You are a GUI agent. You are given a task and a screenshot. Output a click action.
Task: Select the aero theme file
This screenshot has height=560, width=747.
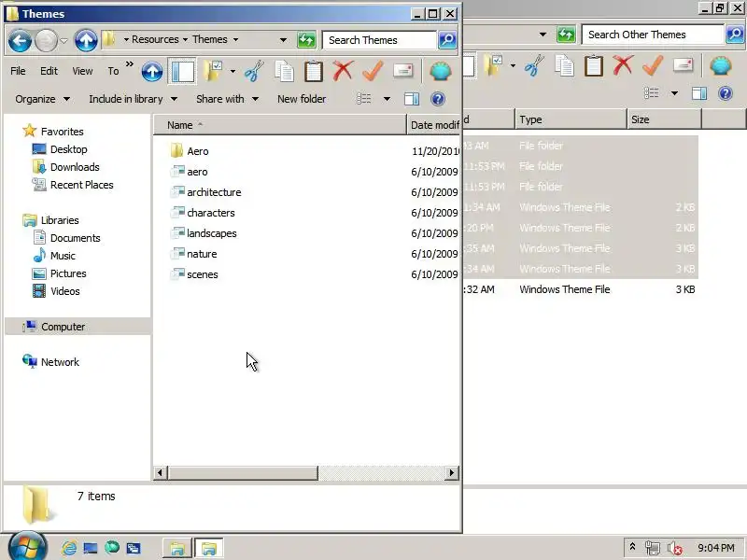tap(197, 172)
